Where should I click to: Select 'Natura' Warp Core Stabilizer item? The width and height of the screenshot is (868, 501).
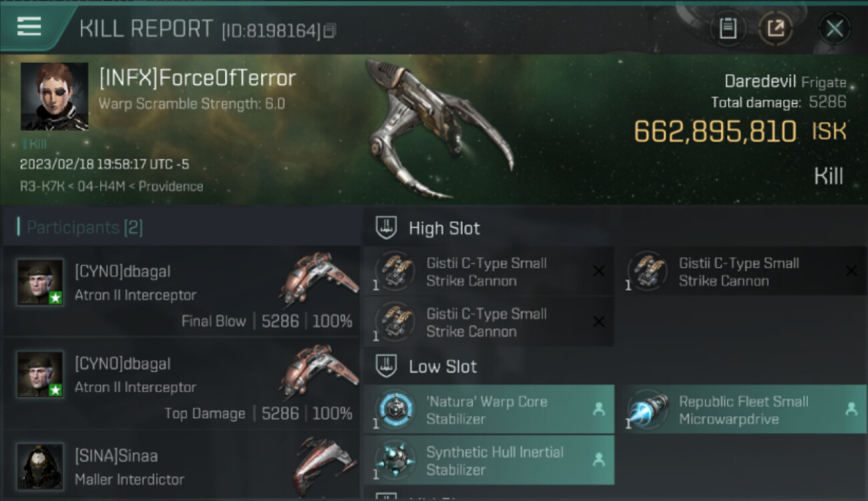489,410
